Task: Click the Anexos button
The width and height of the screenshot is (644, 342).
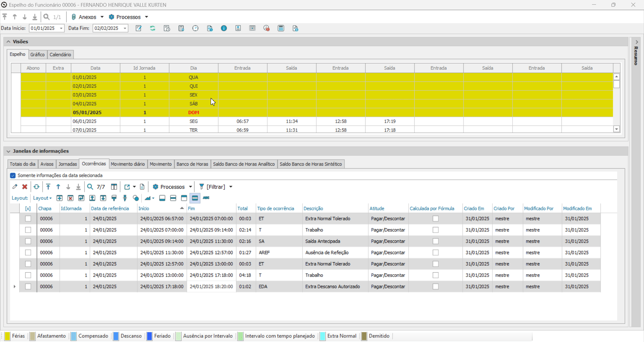Action: point(84,17)
